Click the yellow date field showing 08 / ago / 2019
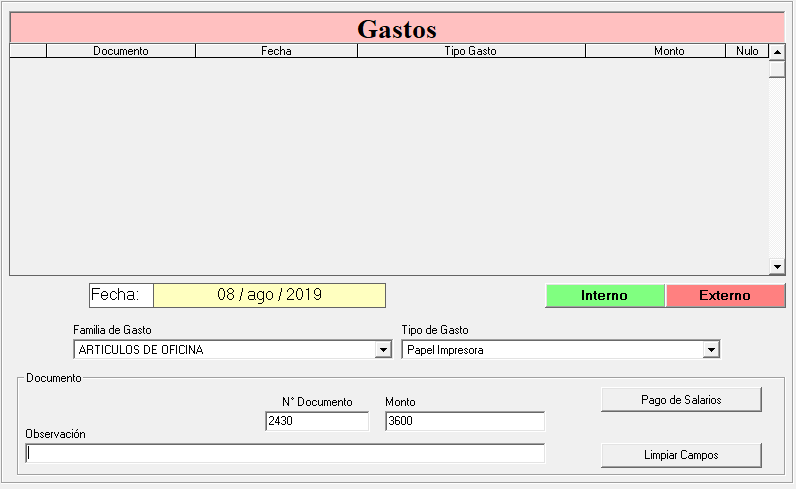The height and width of the screenshot is (489, 796). (x=269, y=295)
